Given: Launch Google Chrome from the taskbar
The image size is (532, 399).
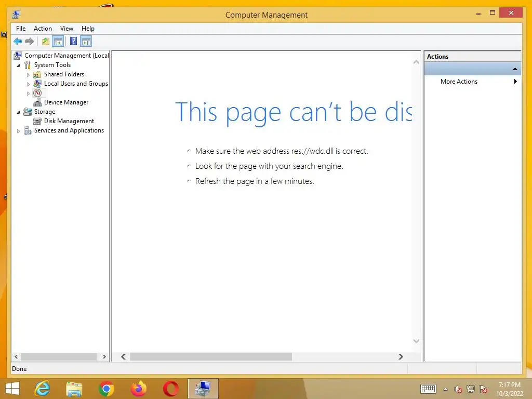Looking at the screenshot, I should (x=106, y=389).
